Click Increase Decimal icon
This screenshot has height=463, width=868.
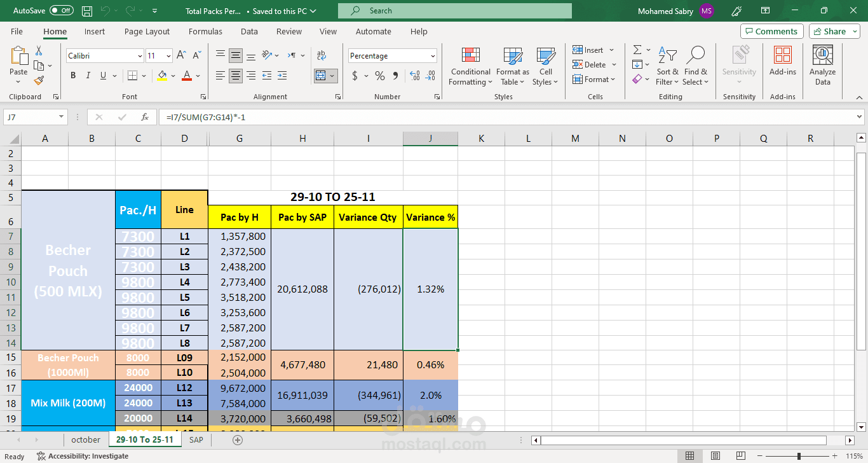415,76
